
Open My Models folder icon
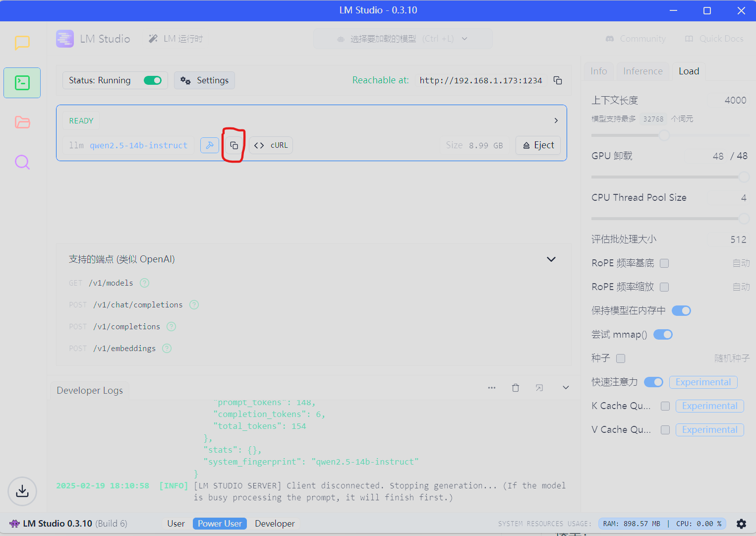pyautogui.click(x=22, y=122)
